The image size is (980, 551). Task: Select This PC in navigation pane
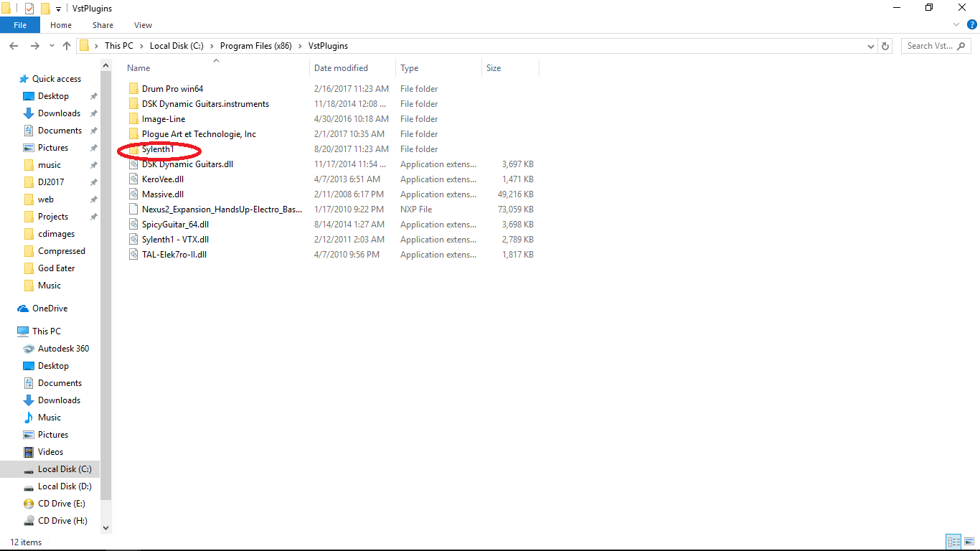click(47, 331)
